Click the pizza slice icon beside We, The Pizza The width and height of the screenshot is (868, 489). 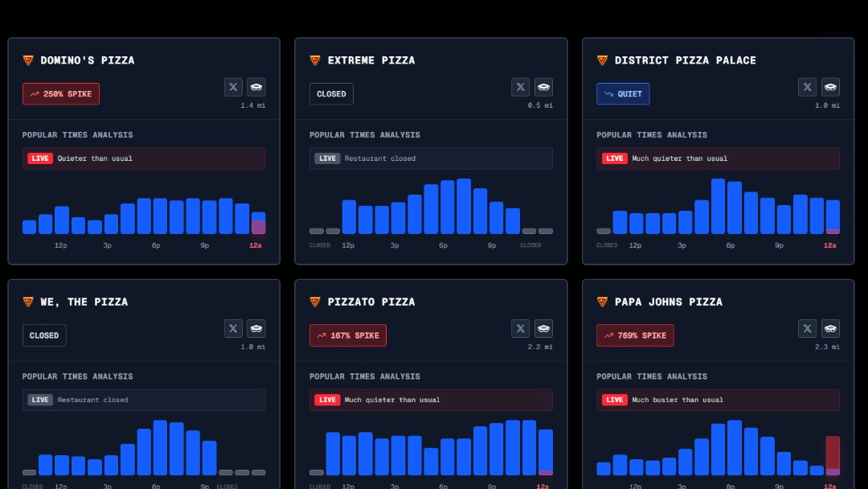(x=28, y=302)
